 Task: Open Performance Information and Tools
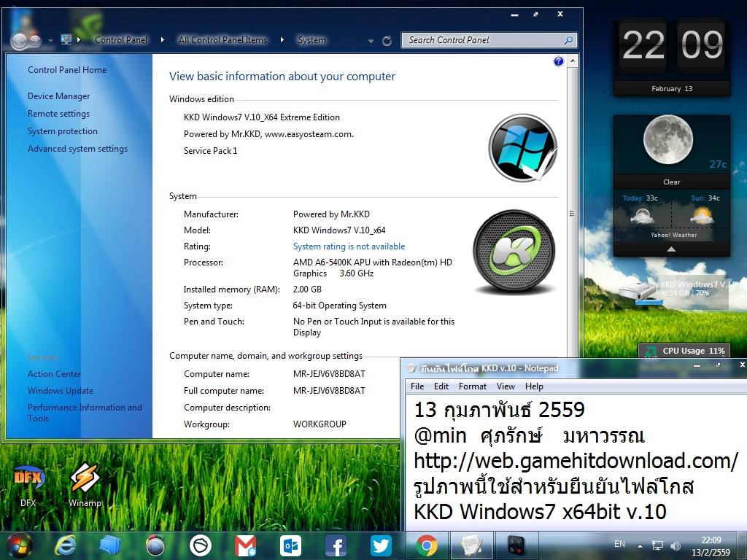[x=85, y=413]
